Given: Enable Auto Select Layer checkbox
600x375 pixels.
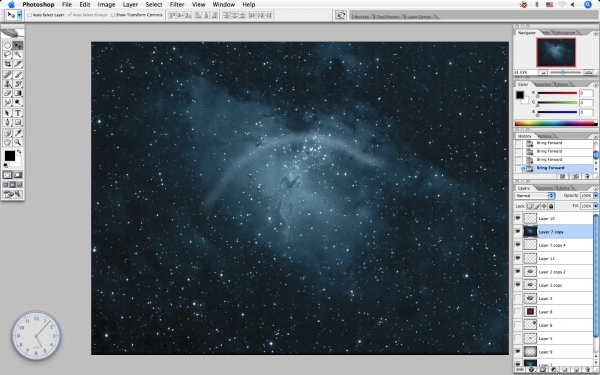Looking at the screenshot, I should click(29, 15).
